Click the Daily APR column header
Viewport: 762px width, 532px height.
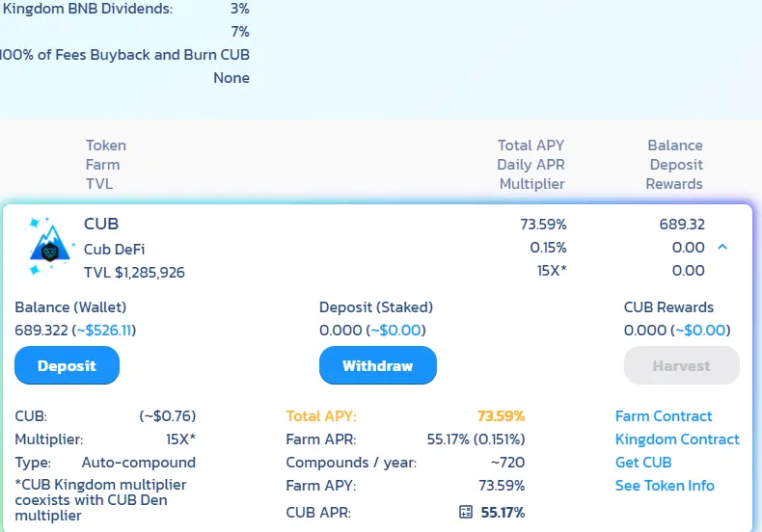tap(531, 165)
